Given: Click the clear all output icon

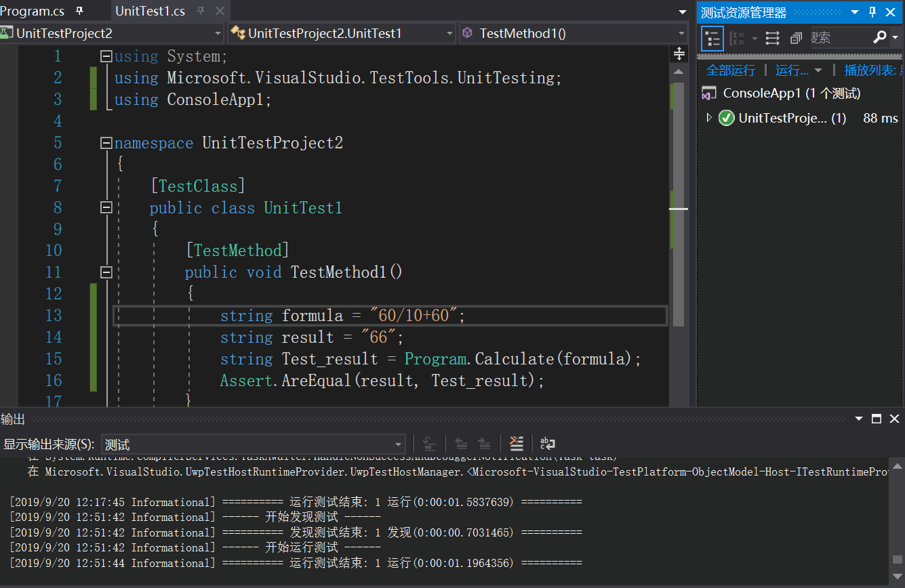Looking at the screenshot, I should (517, 444).
